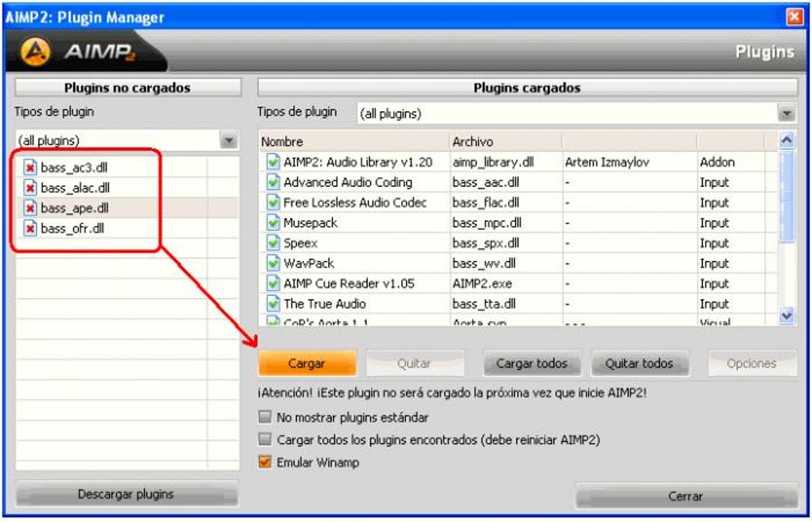The width and height of the screenshot is (812, 522).
Task: Click the green check icon of Musepack
Action: tap(273, 223)
